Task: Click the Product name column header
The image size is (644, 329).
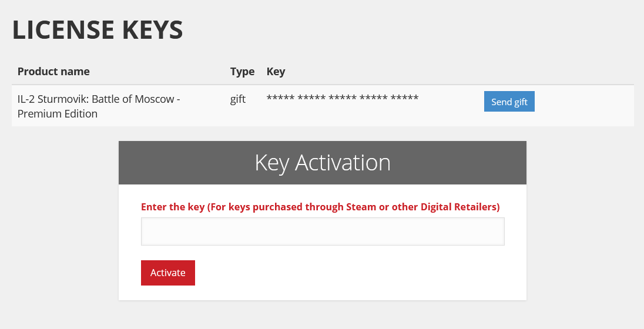Action: [53, 72]
